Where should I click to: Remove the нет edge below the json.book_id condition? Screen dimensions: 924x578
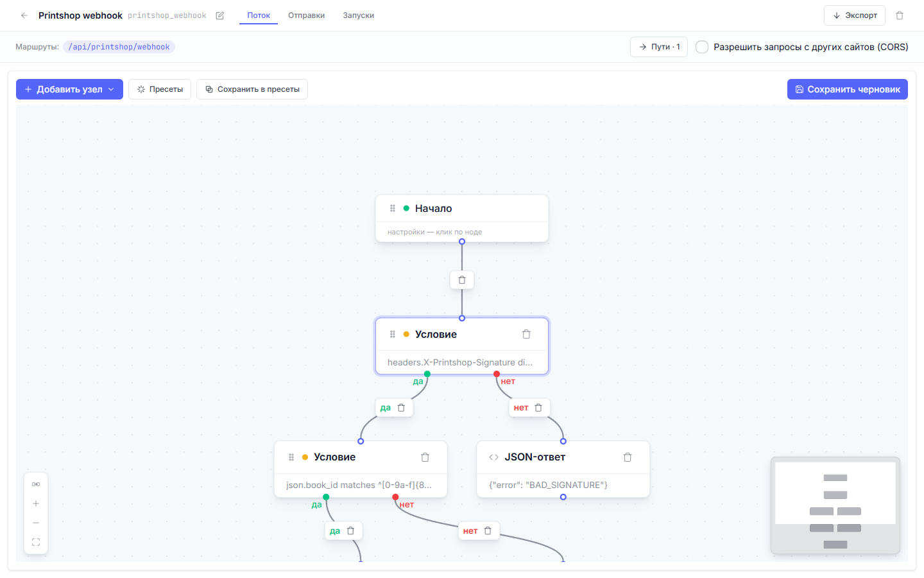(x=488, y=531)
